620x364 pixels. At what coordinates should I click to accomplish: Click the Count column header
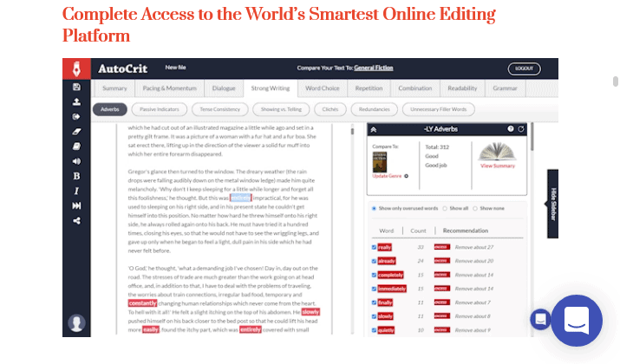418,231
